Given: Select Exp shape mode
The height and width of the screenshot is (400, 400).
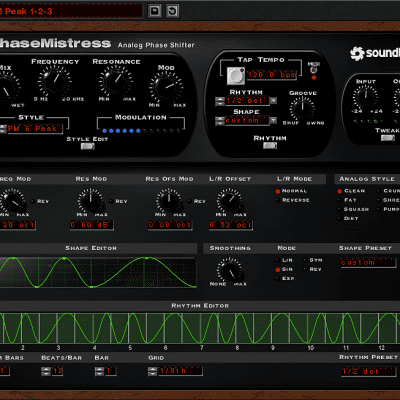Looking at the screenshot, I should (x=278, y=278).
